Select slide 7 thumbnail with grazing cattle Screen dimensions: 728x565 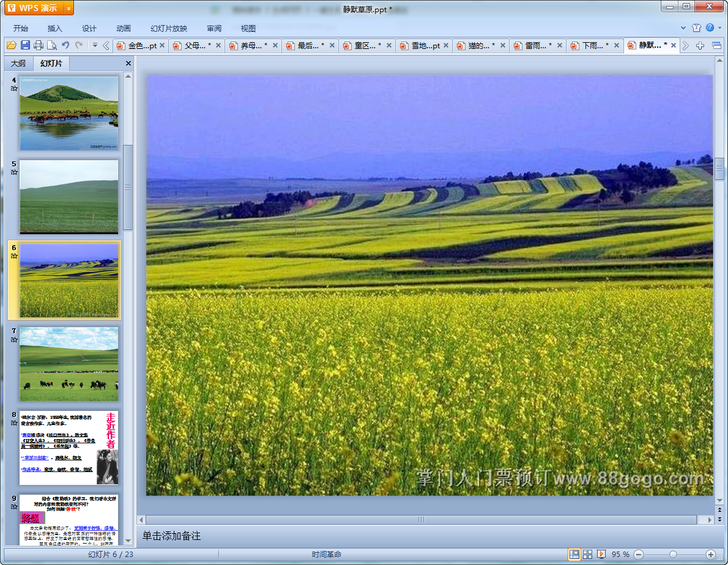coord(69,364)
